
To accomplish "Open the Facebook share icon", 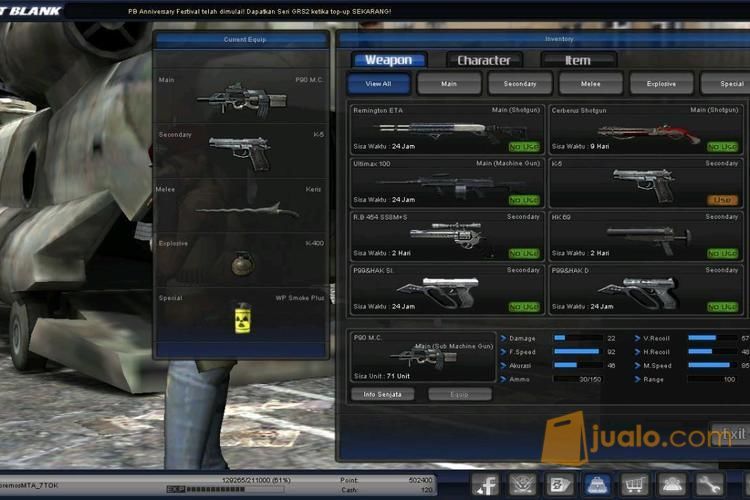I will coord(485,484).
